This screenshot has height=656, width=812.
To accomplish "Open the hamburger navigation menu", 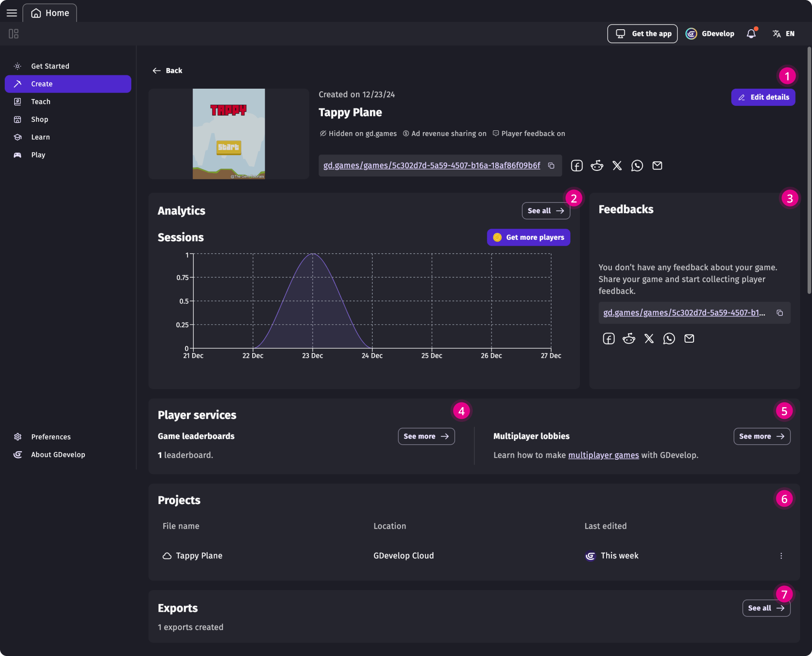I will pyautogui.click(x=12, y=12).
